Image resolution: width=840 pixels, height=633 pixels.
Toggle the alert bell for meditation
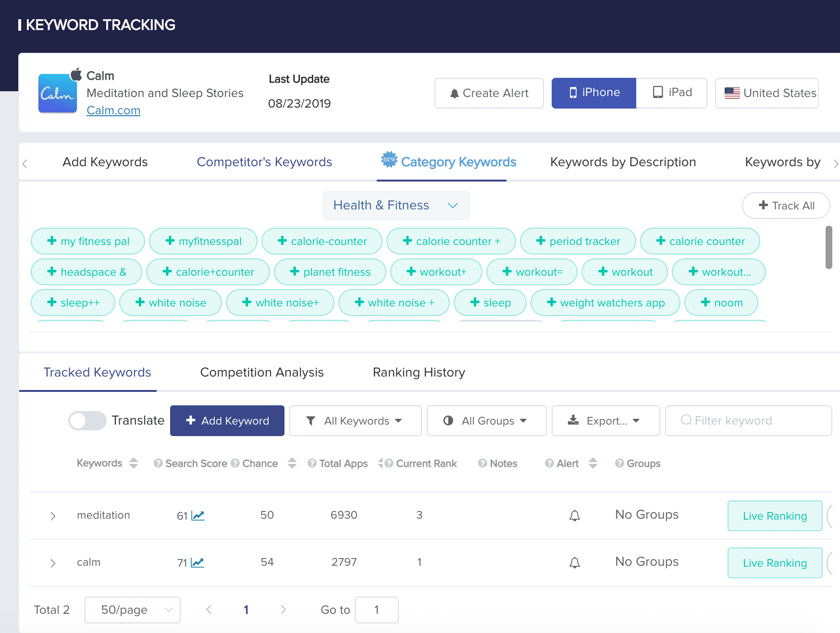coord(575,516)
